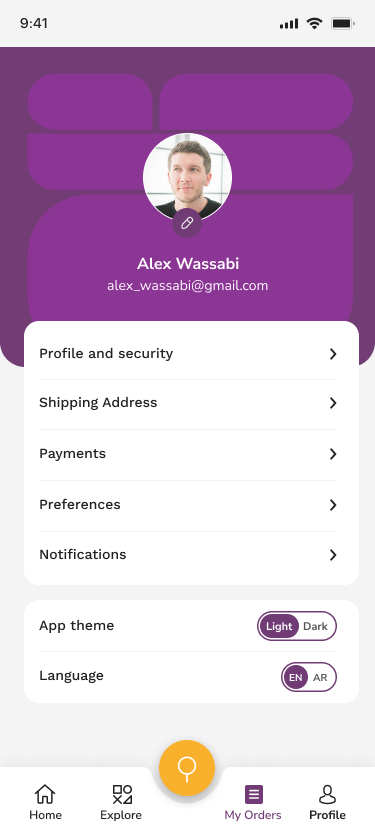This screenshot has width=375, height=837.
Task: Tap the orange search button
Action: [x=187, y=768]
